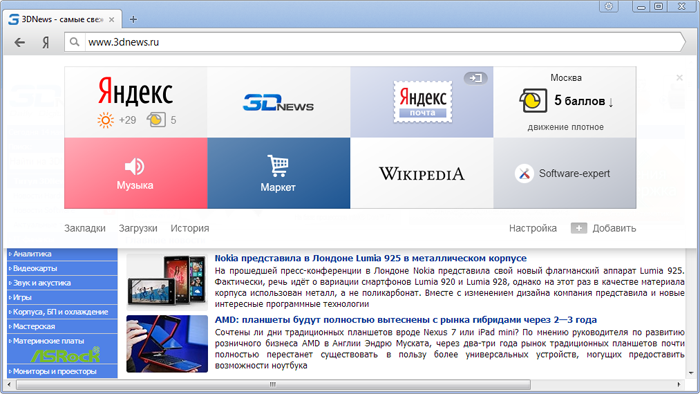Click login icon on Яндекс почта tile
700x394 pixels.
click(x=475, y=78)
